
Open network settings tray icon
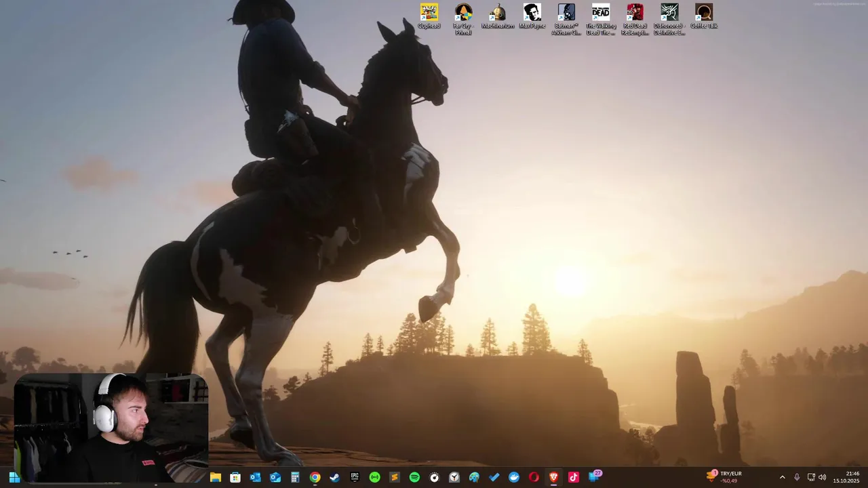coord(811,477)
